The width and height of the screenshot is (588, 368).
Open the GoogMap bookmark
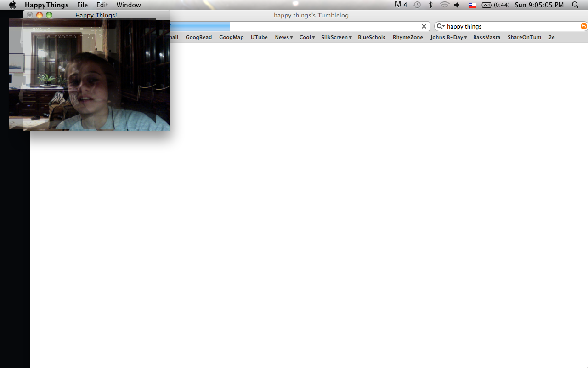coord(232,37)
